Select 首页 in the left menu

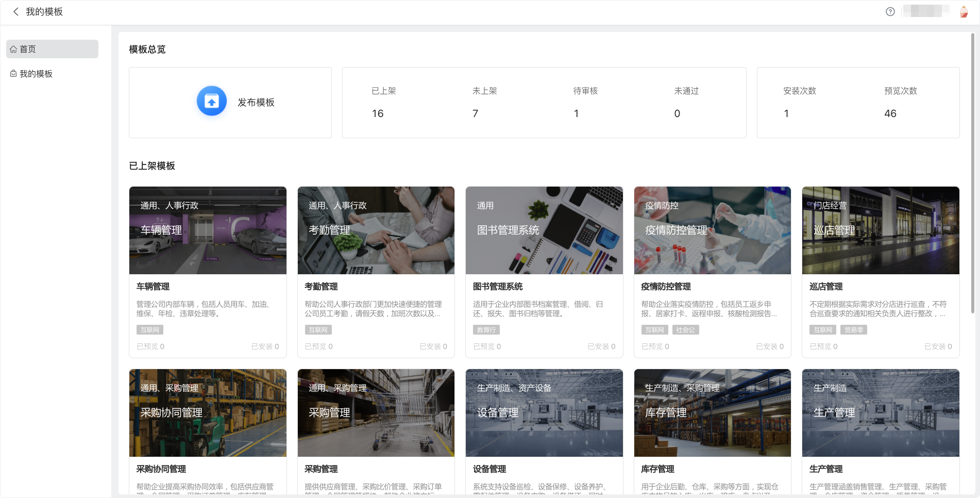(28, 49)
